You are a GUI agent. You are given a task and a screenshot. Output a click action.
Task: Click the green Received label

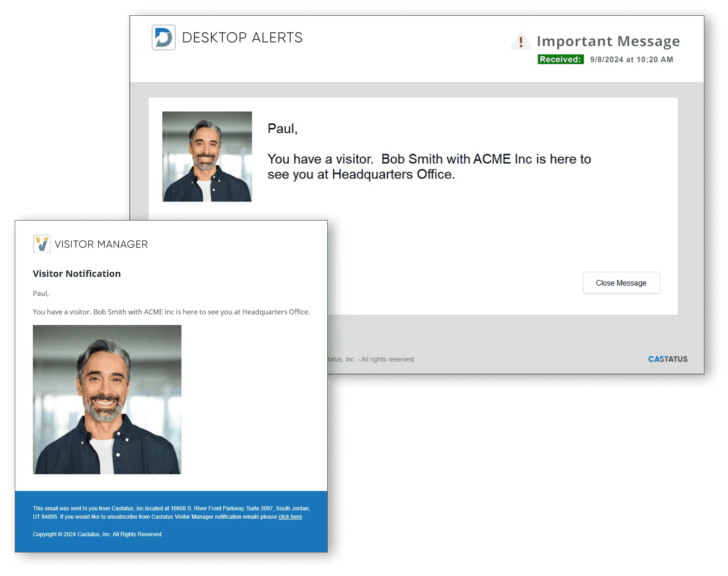click(x=560, y=59)
